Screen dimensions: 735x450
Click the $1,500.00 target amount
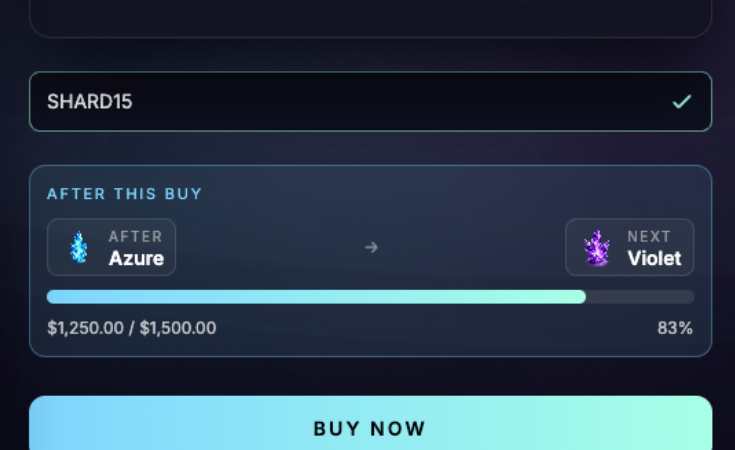pos(178,328)
